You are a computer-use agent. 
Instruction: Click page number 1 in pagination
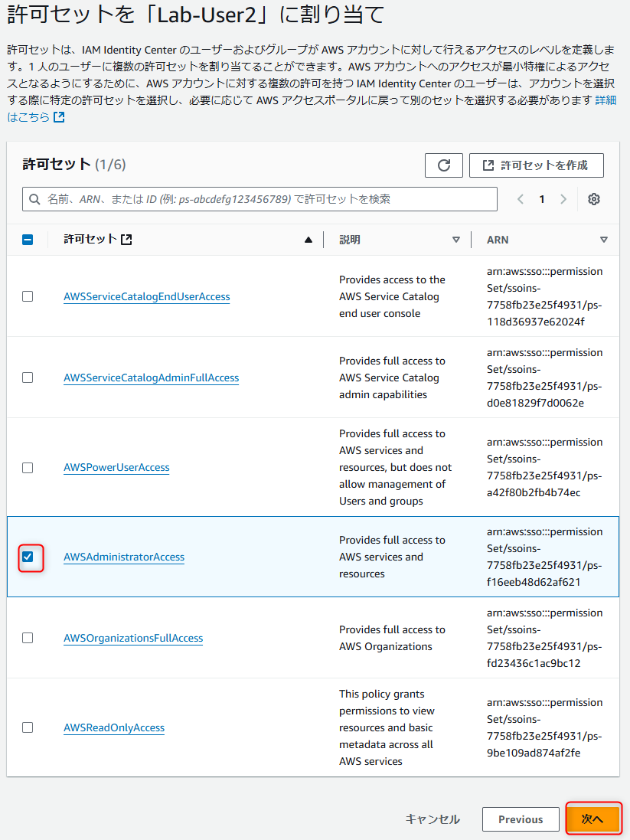pos(542,199)
